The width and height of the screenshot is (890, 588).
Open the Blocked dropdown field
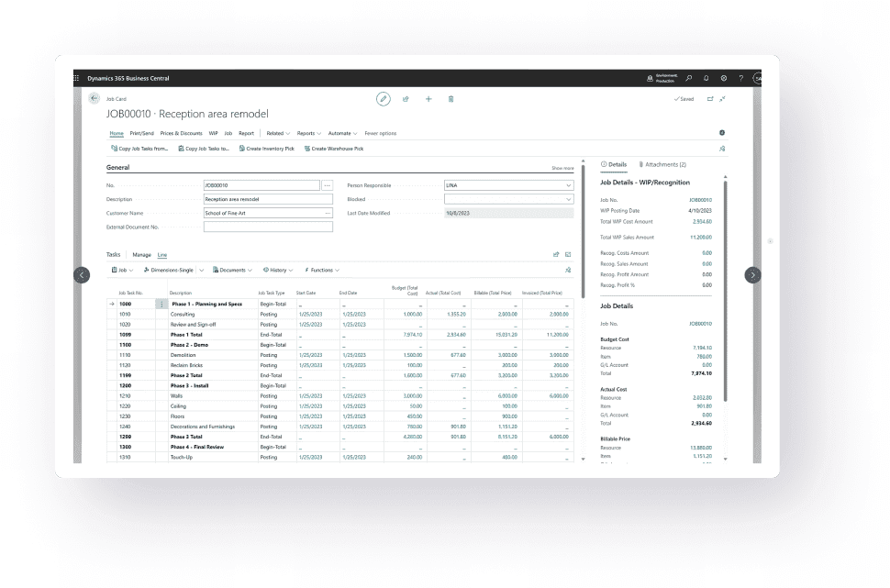tap(569, 199)
